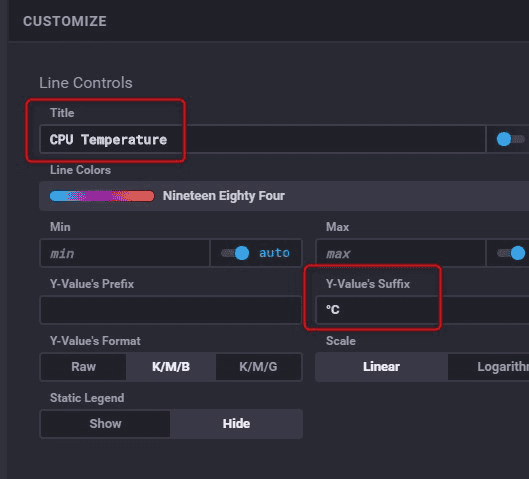Choose the Linear scale option
Image resolution: width=529 pixels, height=479 pixels.
tap(382, 367)
